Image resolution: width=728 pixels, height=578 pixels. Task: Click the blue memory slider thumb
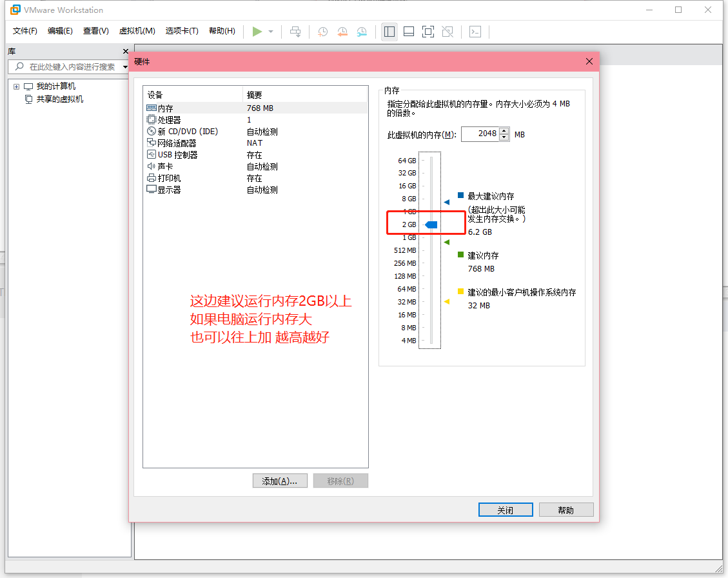431,225
